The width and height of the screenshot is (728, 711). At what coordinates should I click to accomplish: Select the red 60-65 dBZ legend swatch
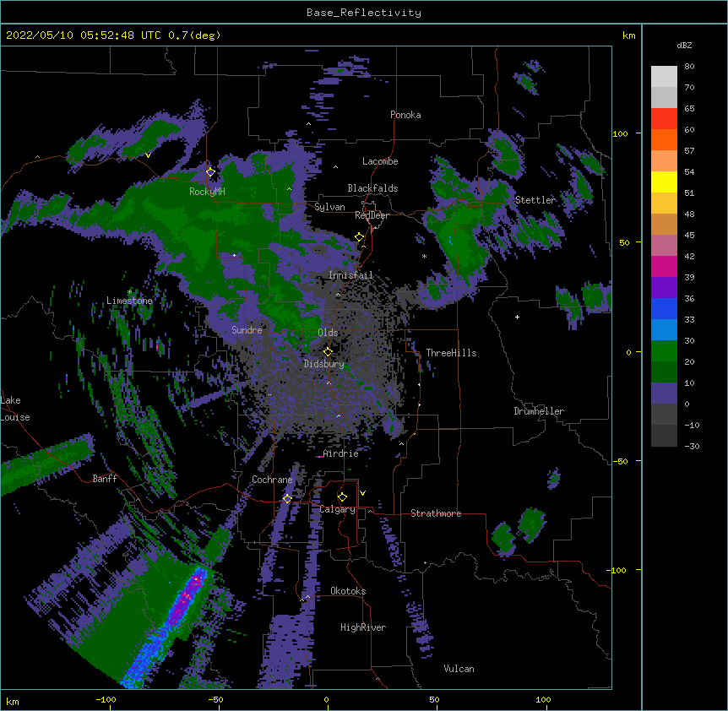coord(664,119)
